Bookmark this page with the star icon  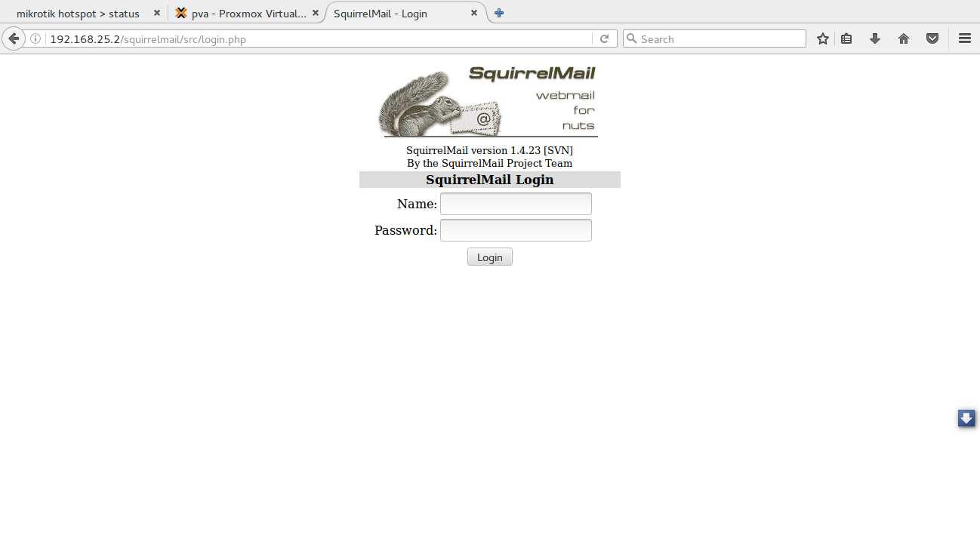(x=822, y=38)
